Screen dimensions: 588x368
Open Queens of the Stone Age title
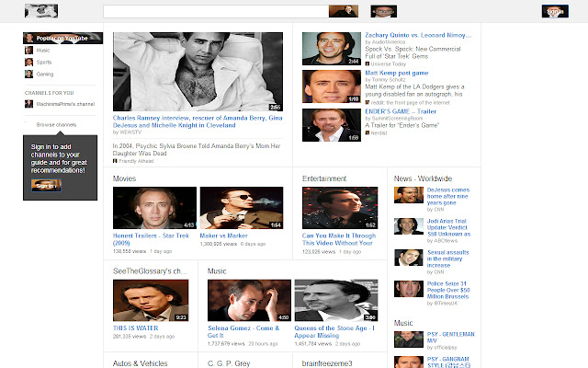pyautogui.click(x=334, y=331)
